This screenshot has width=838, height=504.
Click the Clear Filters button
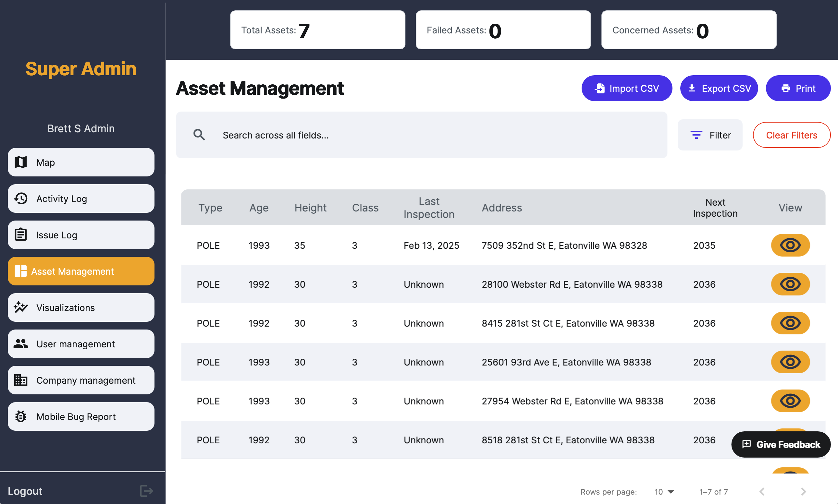(x=792, y=135)
